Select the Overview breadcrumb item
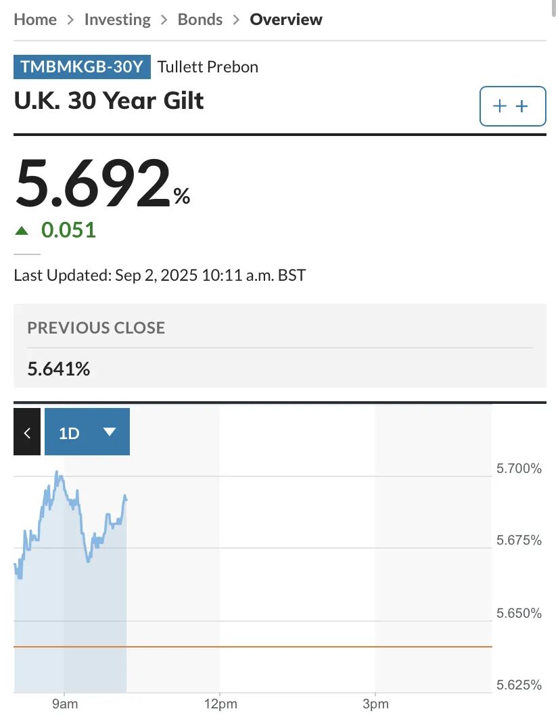Screen dimensions: 560x728 point(286,20)
